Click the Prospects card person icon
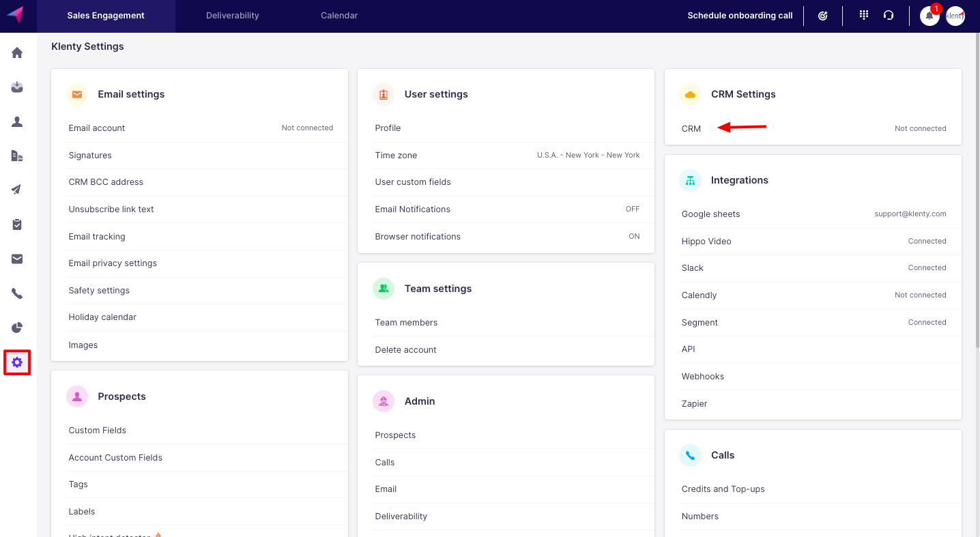Viewport: 980px width, 537px height. (77, 396)
